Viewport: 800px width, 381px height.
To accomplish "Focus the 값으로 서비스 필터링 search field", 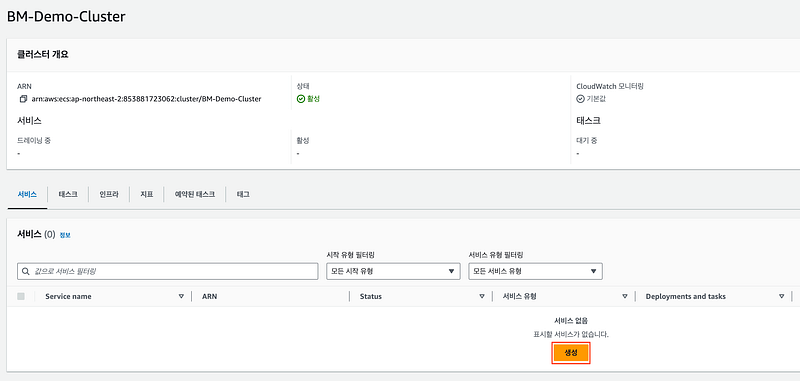I will [x=167, y=271].
